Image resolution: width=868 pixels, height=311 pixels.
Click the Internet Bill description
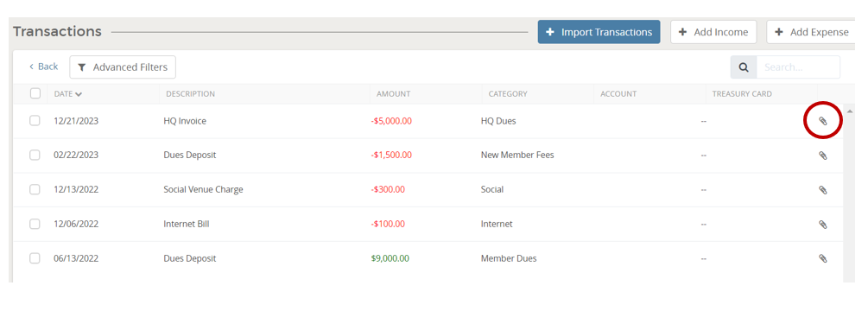(x=187, y=224)
